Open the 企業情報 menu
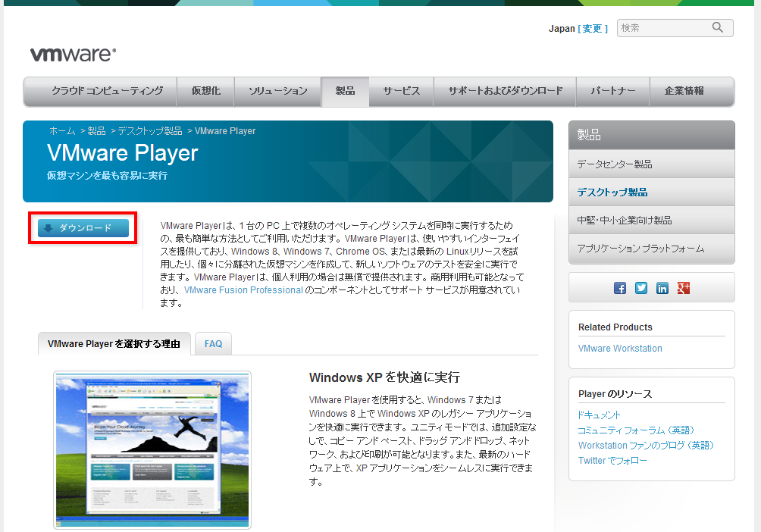The width and height of the screenshot is (761, 532). tap(691, 91)
